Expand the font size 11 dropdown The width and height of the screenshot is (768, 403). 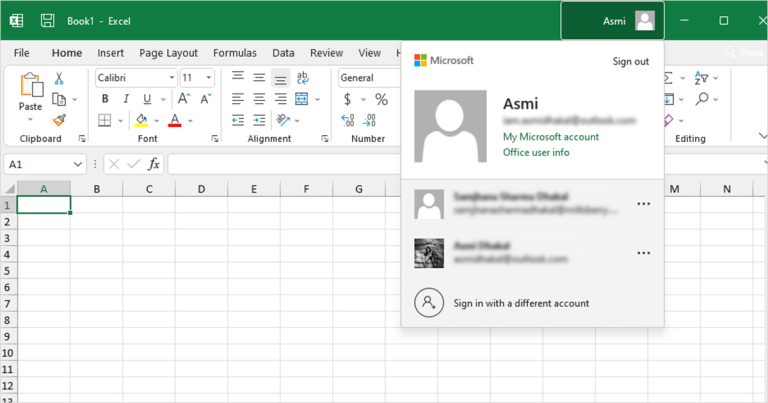209,78
